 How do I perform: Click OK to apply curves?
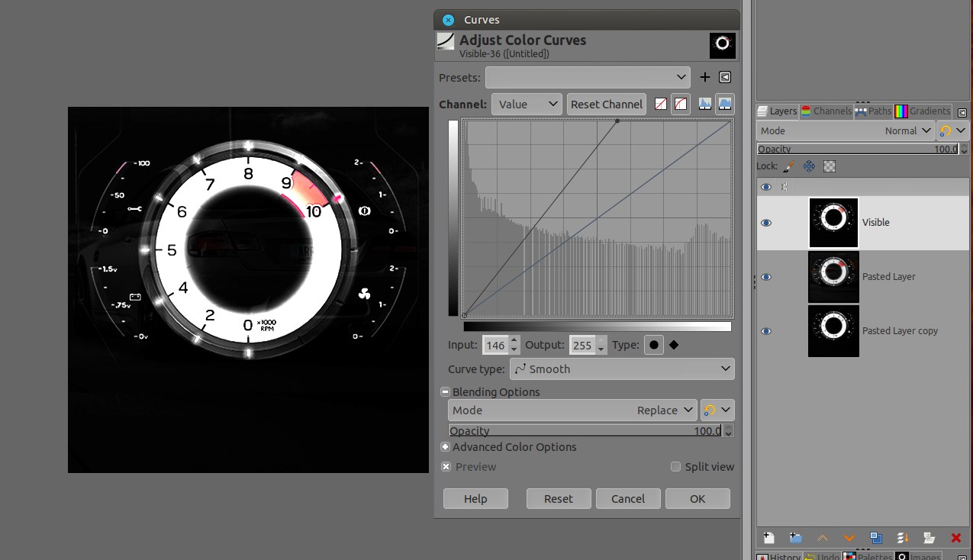pos(698,499)
